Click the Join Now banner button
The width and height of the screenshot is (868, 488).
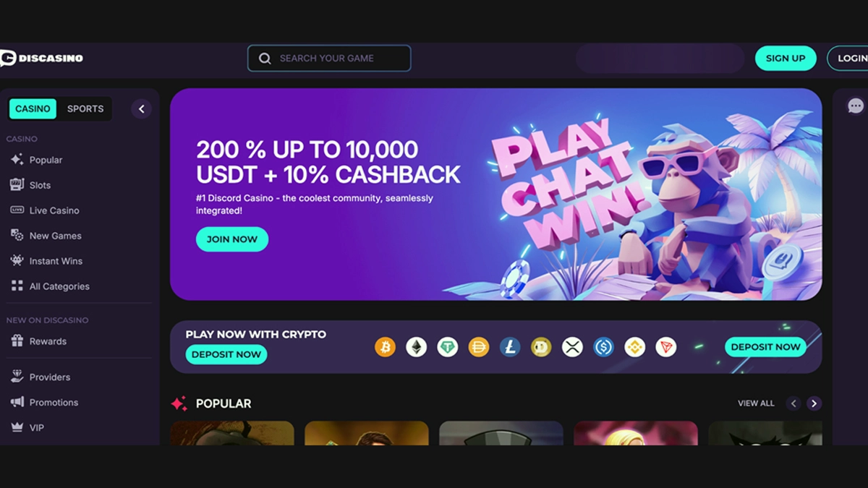click(232, 239)
